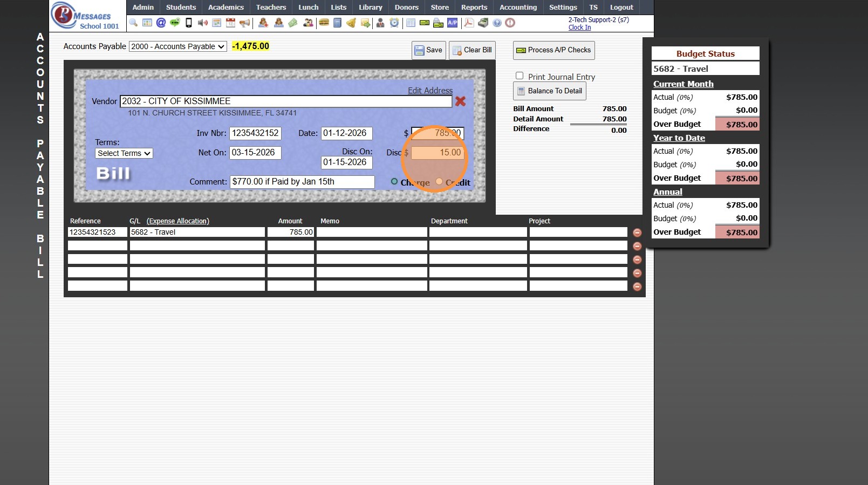Open the hamburger lunch icon

pos(324,23)
